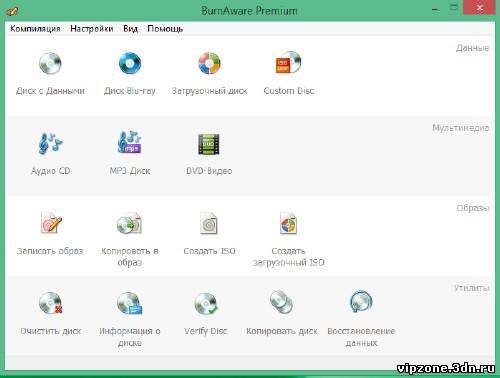This screenshot has width=500, height=378.
Task: Open the Вид menu
Action: [130, 29]
